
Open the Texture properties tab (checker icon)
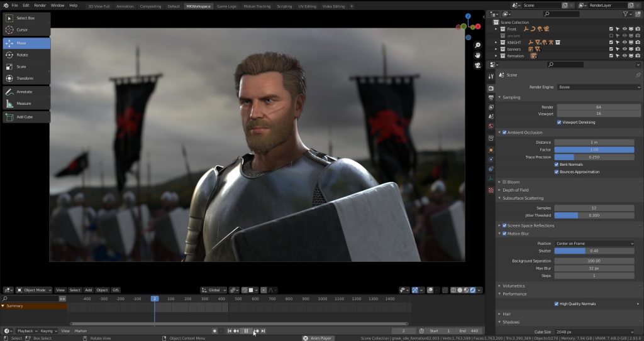click(491, 190)
